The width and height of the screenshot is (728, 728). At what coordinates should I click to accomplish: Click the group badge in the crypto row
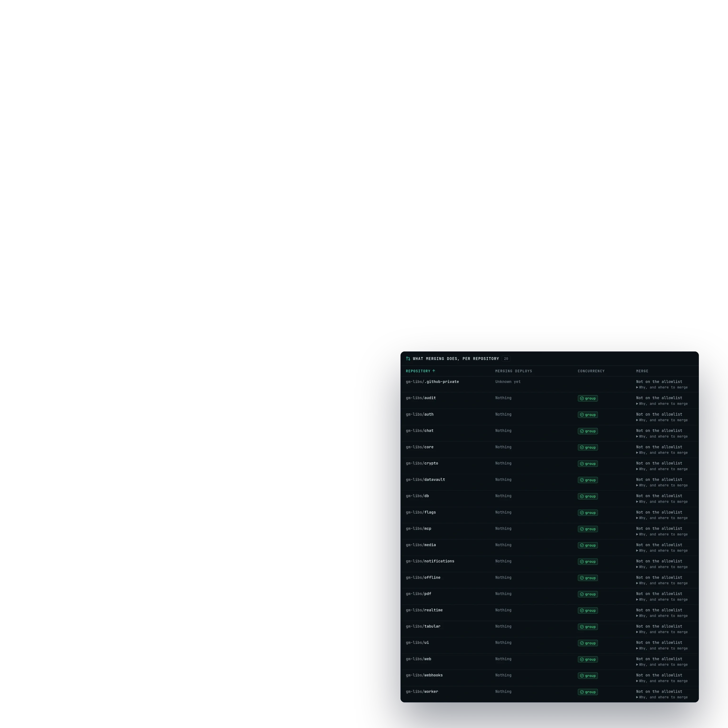pos(587,464)
